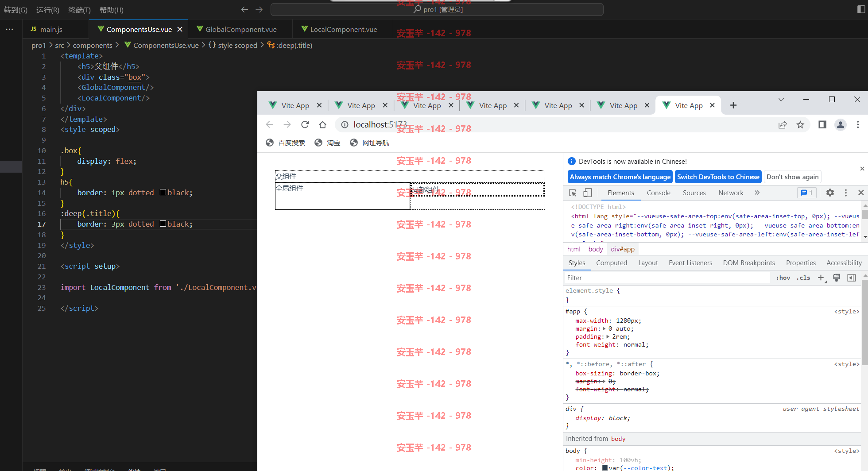Click black color swatch on line 17
868x471 pixels.
pos(163,224)
